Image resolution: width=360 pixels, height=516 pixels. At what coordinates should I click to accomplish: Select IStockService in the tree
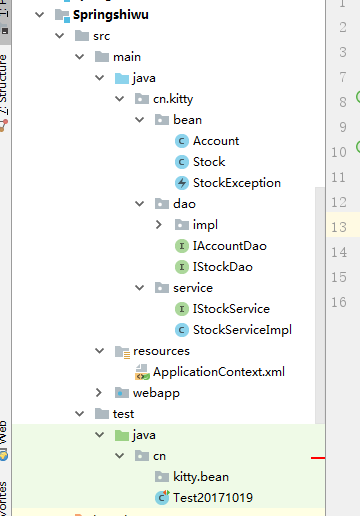pyautogui.click(x=231, y=309)
